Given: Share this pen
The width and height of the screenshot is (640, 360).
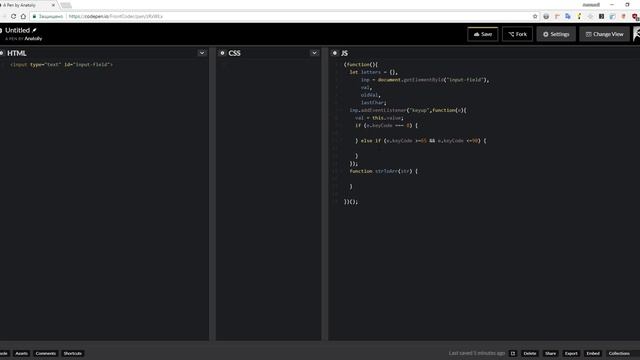Looking at the screenshot, I should point(551,353).
